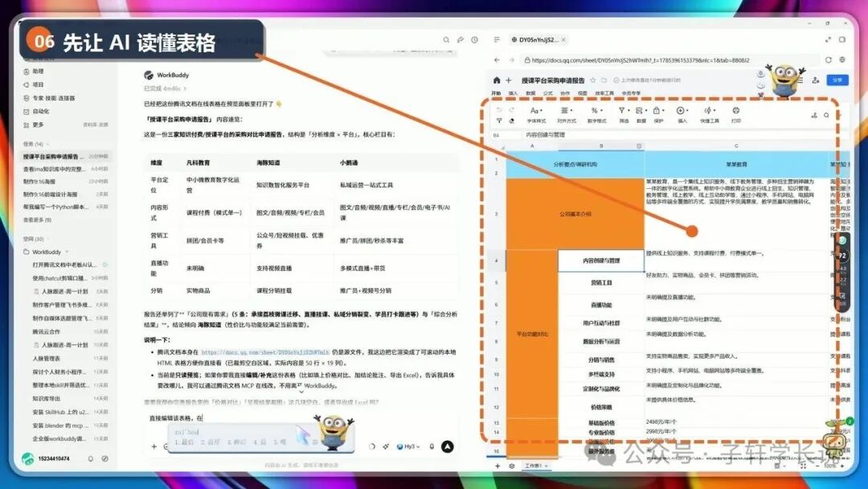The width and height of the screenshot is (868, 489).
Task: Click the browser reload icon in preview panel
Action: (828, 60)
